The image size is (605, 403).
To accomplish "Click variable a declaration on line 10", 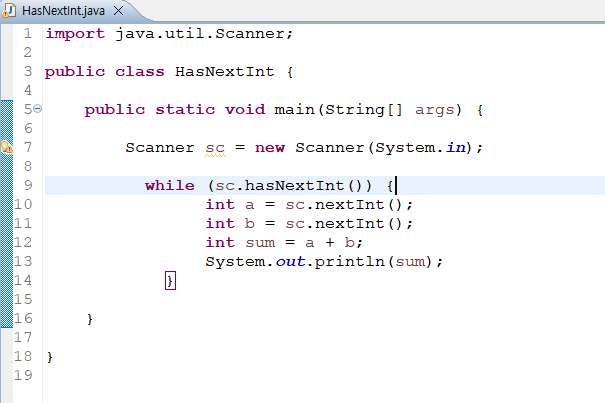I will (x=250, y=205).
